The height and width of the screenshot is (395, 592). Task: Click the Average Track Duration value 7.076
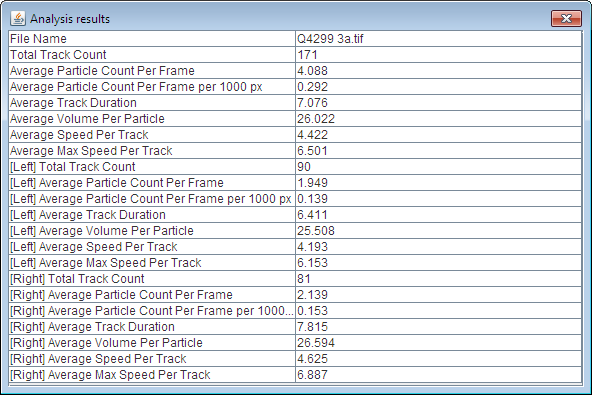(312, 103)
